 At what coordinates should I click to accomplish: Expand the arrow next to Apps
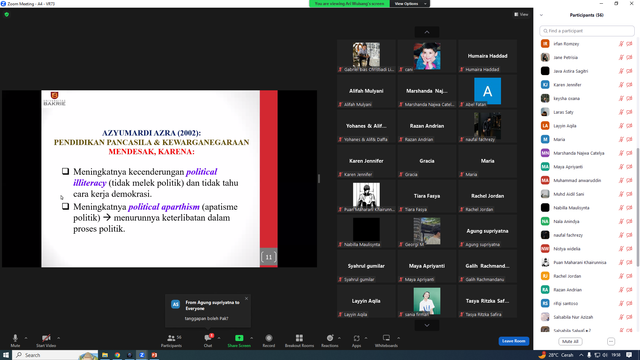click(366, 338)
